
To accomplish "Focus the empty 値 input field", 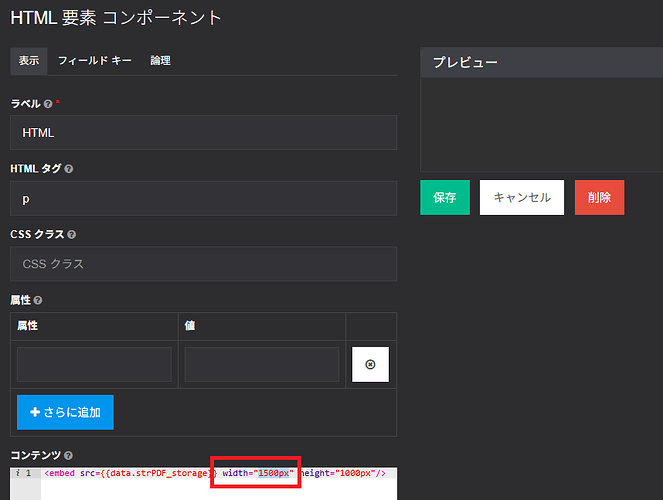I will pyautogui.click(x=262, y=364).
